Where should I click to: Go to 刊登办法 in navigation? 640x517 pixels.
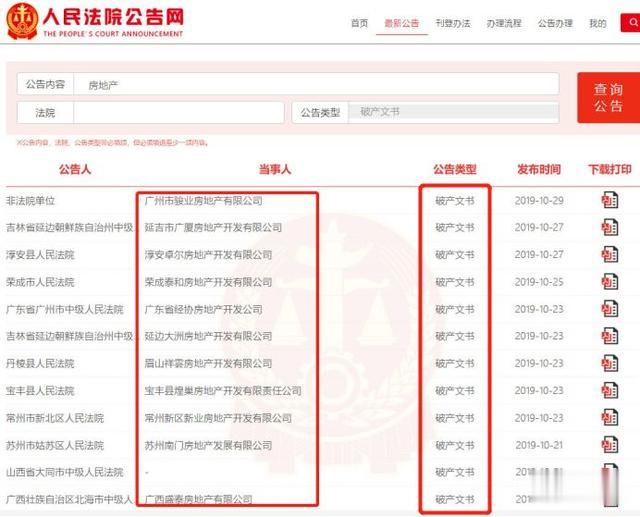point(453,23)
